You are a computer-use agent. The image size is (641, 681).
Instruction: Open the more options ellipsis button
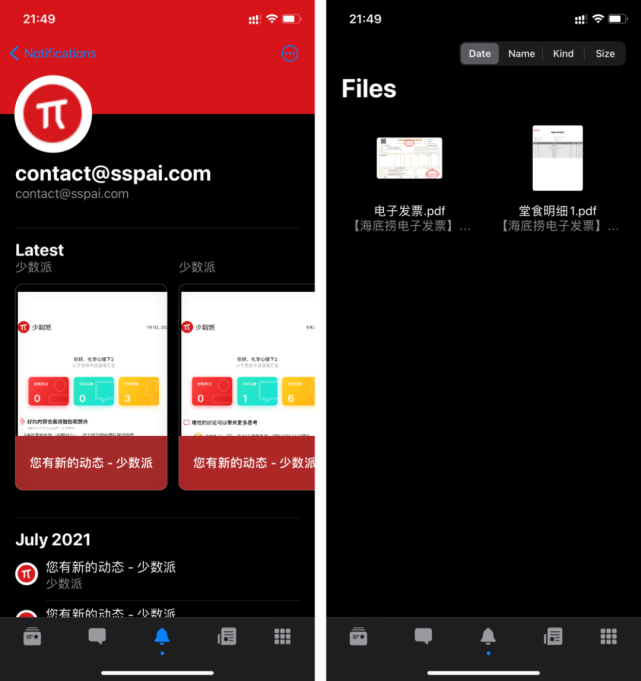click(x=290, y=53)
